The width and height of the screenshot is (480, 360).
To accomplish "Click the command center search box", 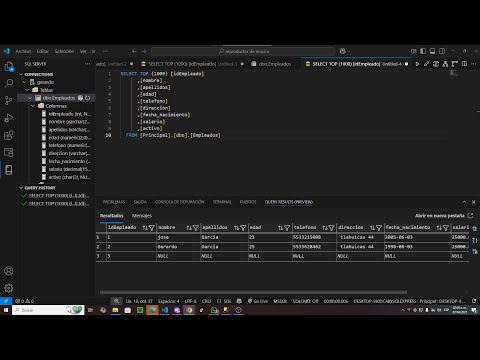I will [x=243, y=51].
